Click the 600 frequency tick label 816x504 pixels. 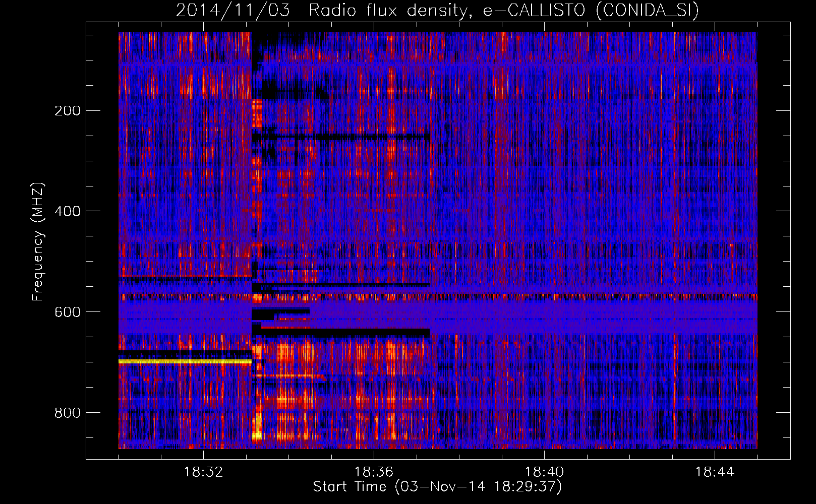coord(68,312)
